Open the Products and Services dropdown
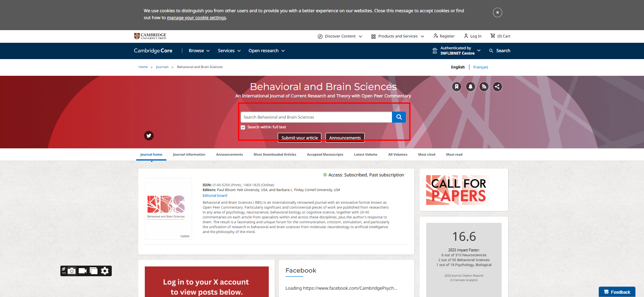644x297 pixels. pos(398,36)
